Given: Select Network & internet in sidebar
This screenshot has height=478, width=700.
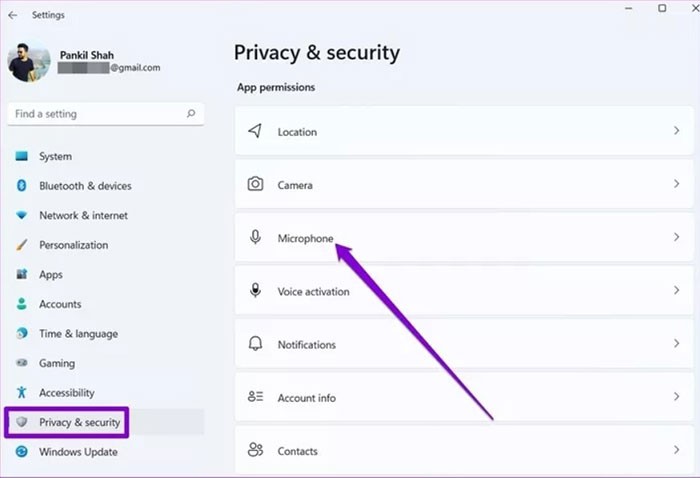Looking at the screenshot, I should point(83,215).
